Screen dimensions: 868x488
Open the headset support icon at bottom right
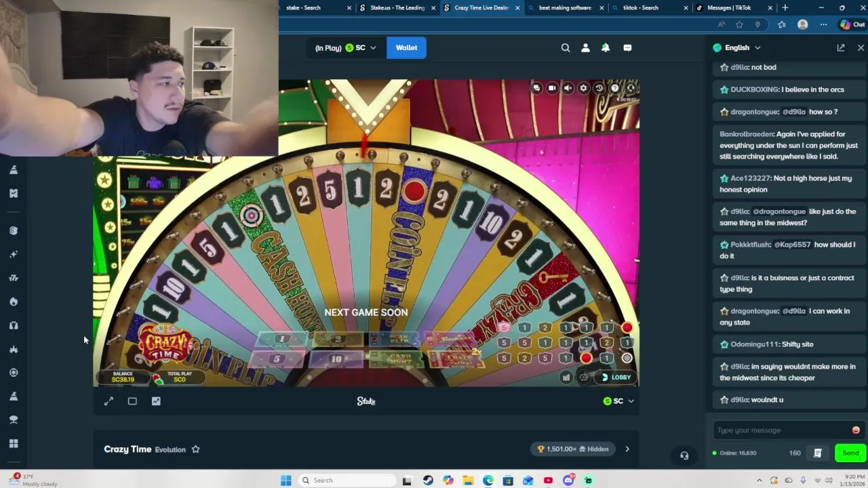click(684, 455)
